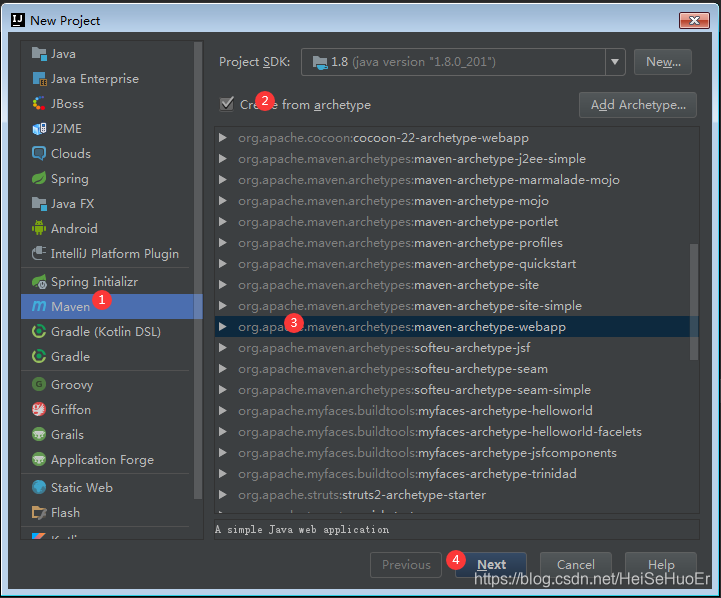Image resolution: width=721 pixels, height=598 pixels.
Task: Click the IntelliJ logo in title bar
Action: coord(18,20)
